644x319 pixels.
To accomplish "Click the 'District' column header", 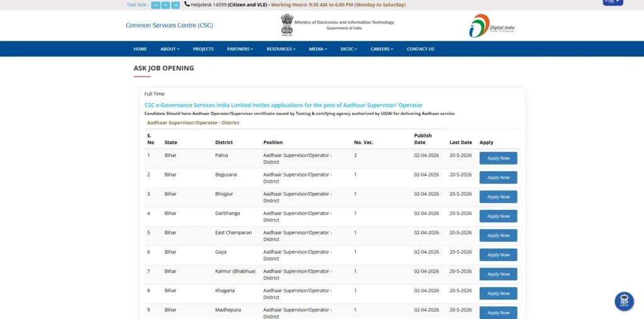I will [x=224, y=143].
